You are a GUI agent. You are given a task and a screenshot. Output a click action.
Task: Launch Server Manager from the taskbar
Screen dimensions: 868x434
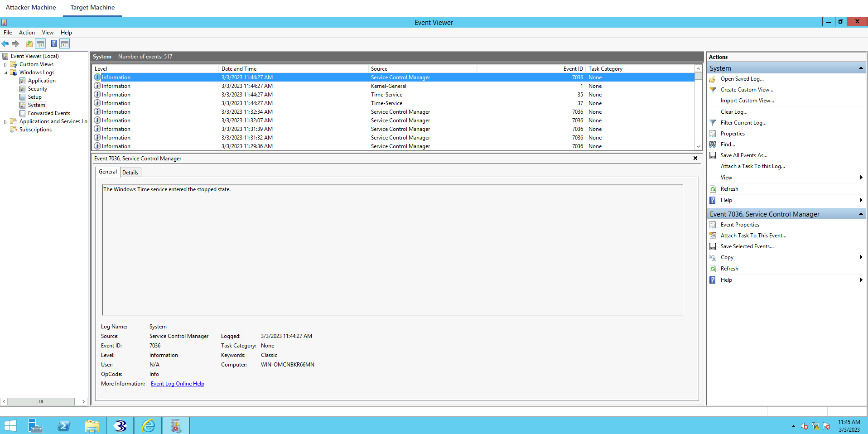click(x=35, y=426)
